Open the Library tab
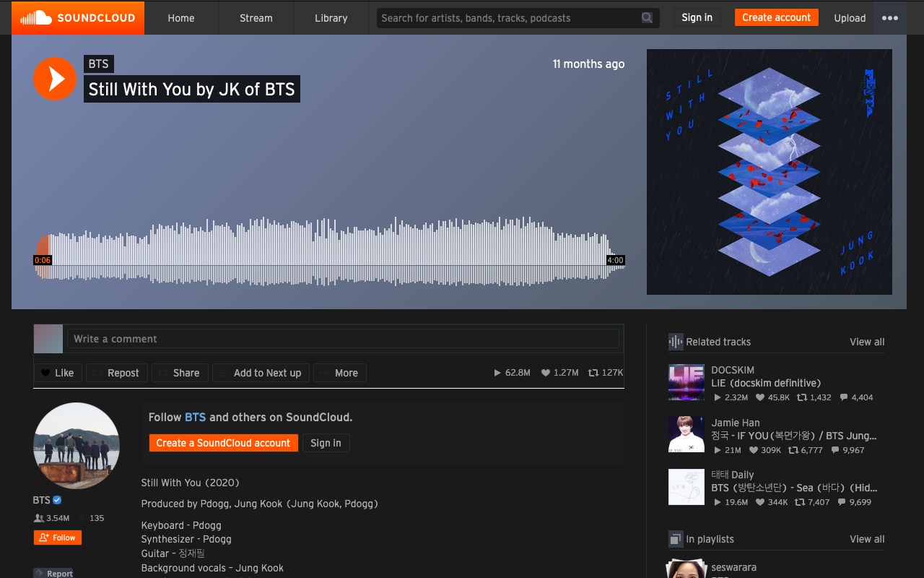 [331, 18]
